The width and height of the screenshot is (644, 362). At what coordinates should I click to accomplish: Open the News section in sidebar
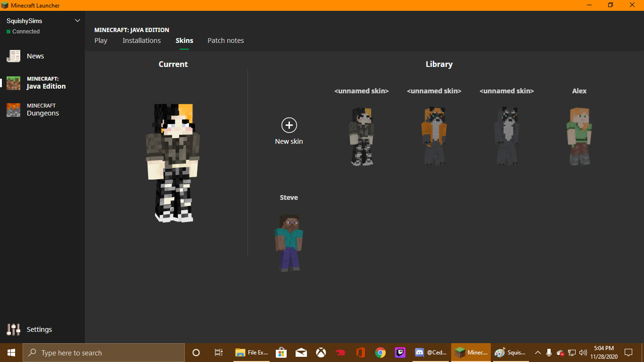pyautogui.click(x=35, y=56)
